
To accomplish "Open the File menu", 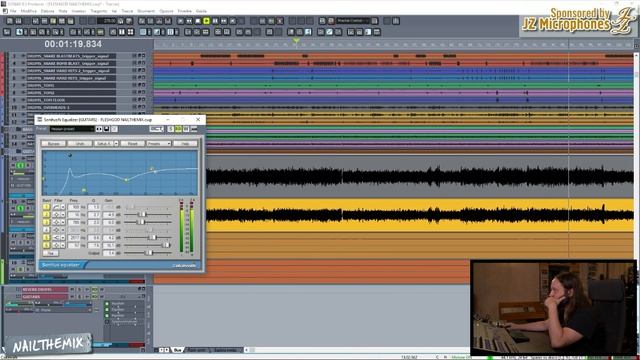I will click(13, 11).
